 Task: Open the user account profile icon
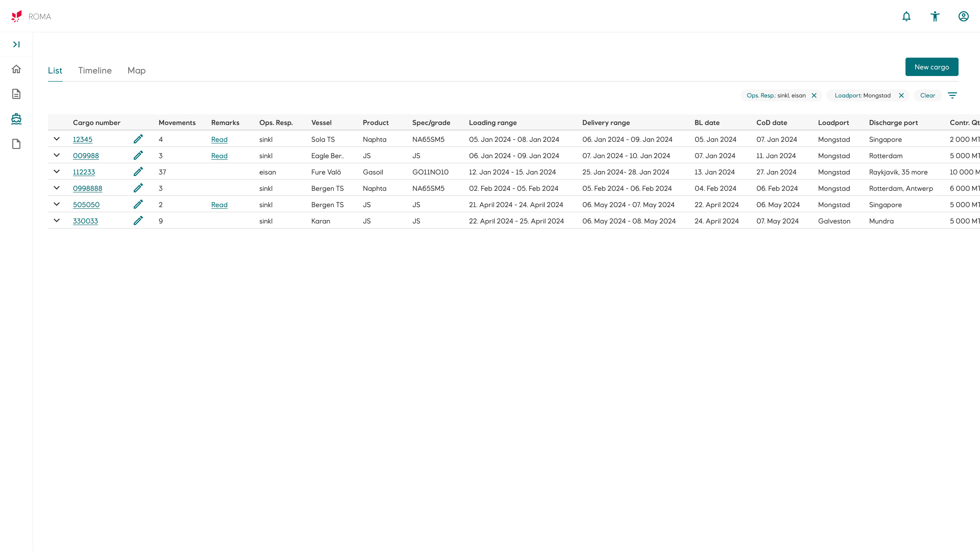click(963, 16)
